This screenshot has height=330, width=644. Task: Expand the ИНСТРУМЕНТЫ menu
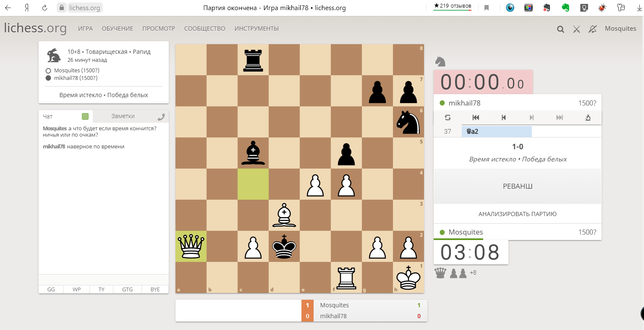(257, 29)
